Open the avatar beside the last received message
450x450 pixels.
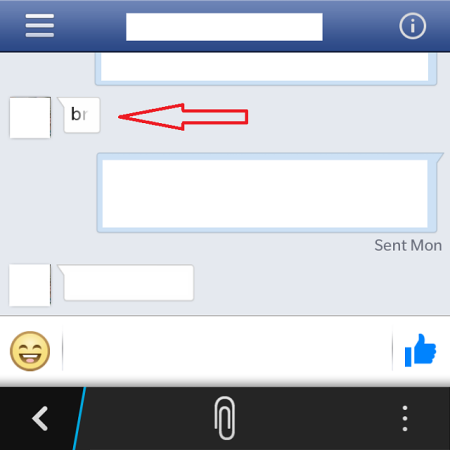point(30,285)
